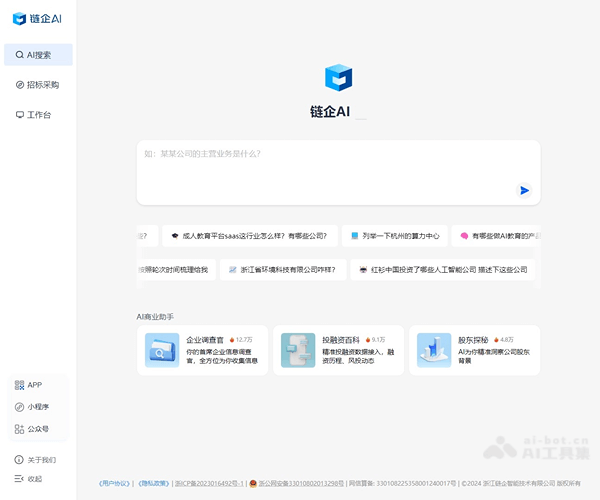Open the 股东探秘 assistant card icon
The height and width of the screenshot is (500, 600).
[434, 350]
